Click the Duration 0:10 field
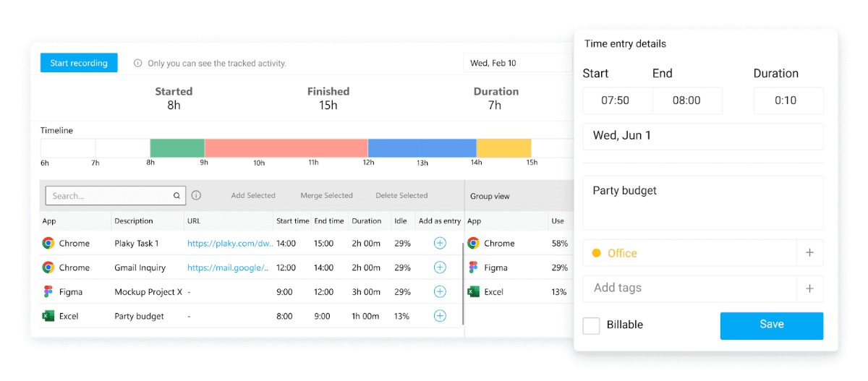Screen dimensions: 868x381 coord(788,100)
